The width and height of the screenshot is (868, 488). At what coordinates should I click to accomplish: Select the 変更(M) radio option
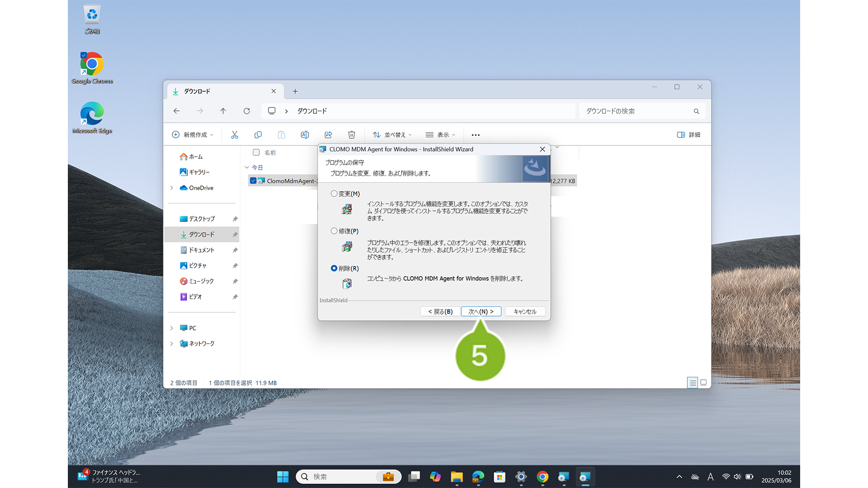pyautogui.click(x=334, y=194)
